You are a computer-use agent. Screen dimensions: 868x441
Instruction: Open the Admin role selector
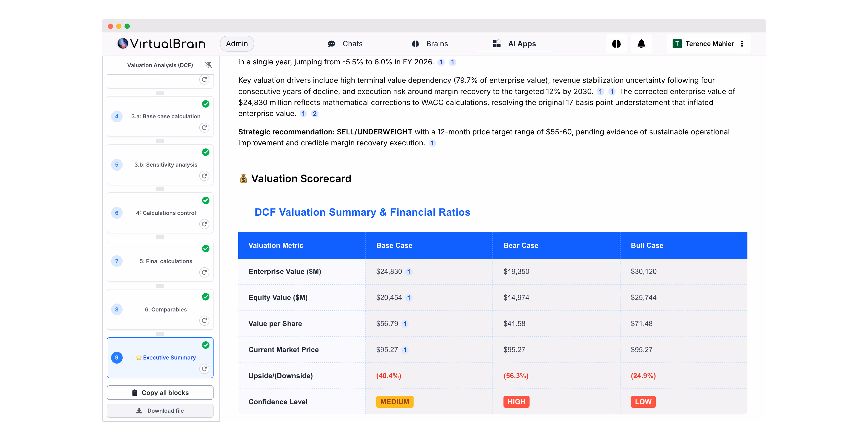237,44
